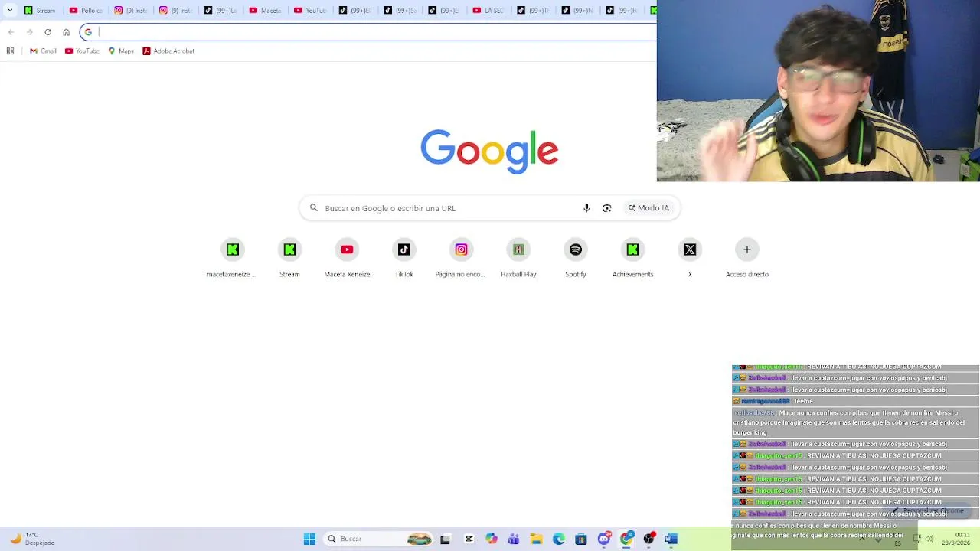Go forward using the browser forward arrow
The image size is (980, 551).
pyautogui.click(x=29, y=32)
